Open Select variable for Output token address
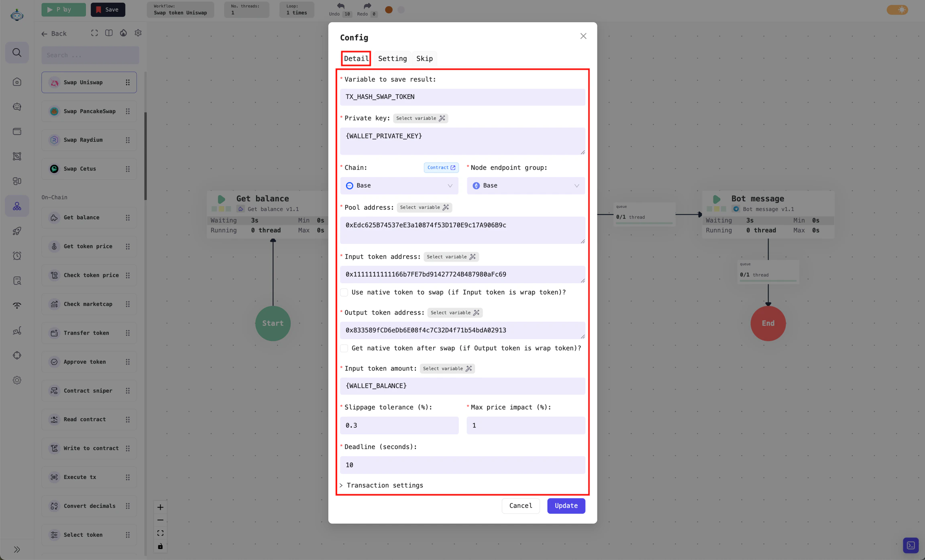The image size is (925, 560). (x=455, y=312)
